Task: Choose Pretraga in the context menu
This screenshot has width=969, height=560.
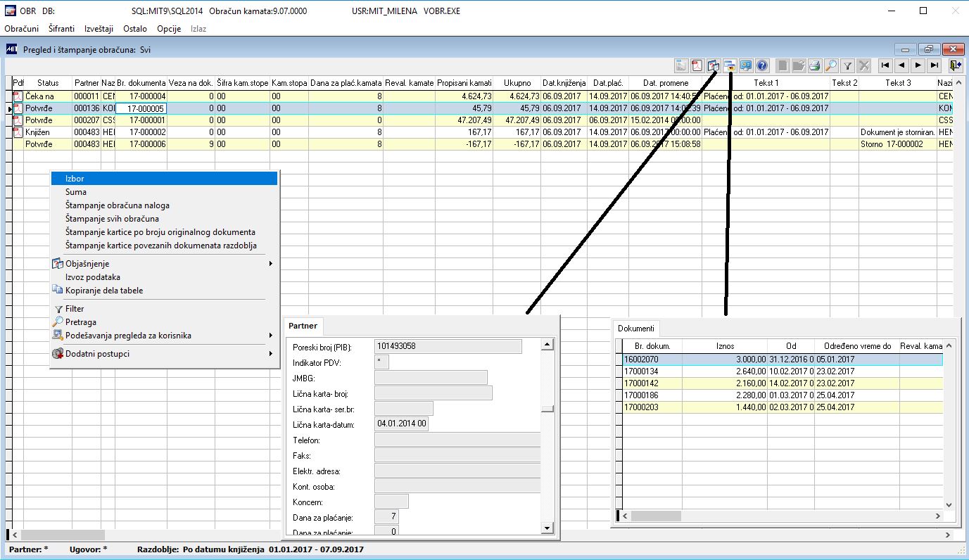Action: pos(164,322)
